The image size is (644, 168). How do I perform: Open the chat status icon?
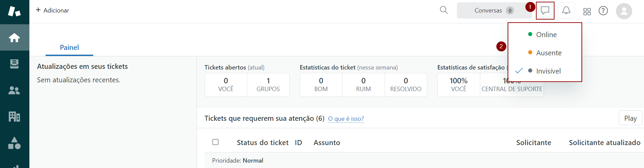pyautogui.click(x=545, y=10)
